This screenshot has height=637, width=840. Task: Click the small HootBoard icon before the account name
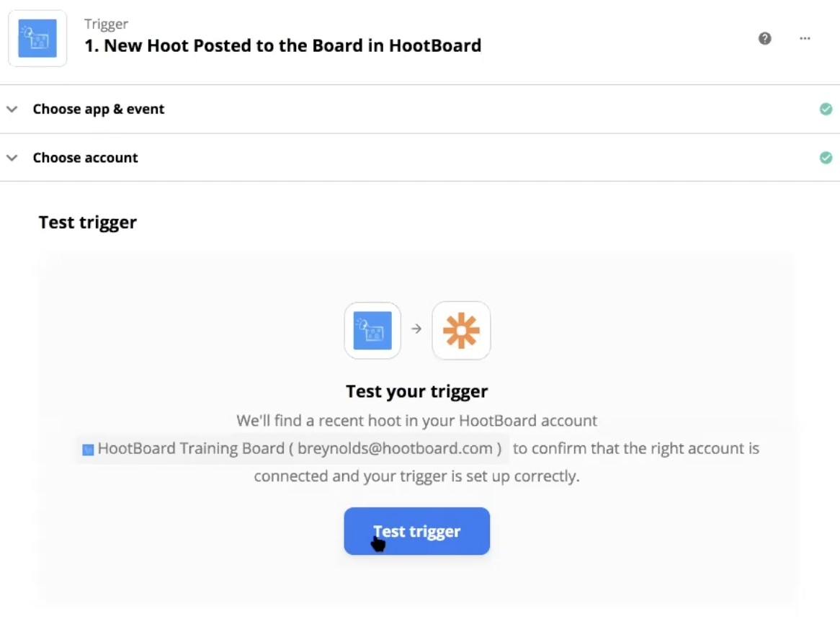click(88, 450)
